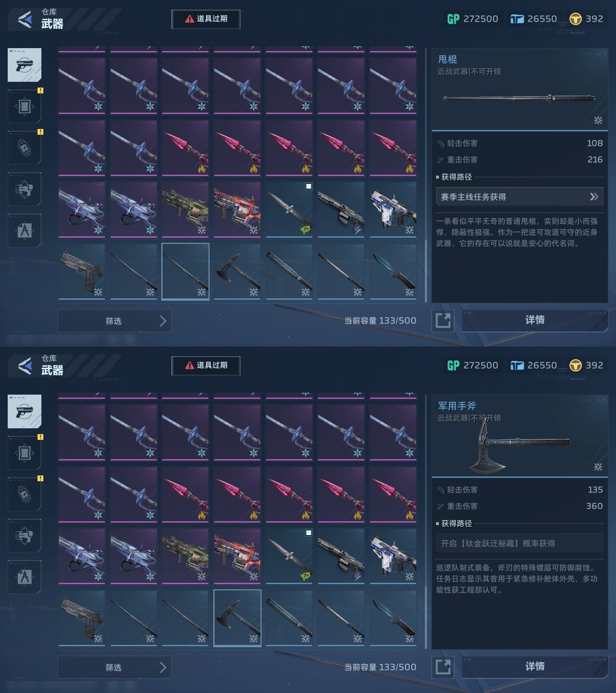This screenshot has height=693, width=616.
Task: Expand the 筛选 filter dropdown in upper panel
Action: [x=115, y=321]
